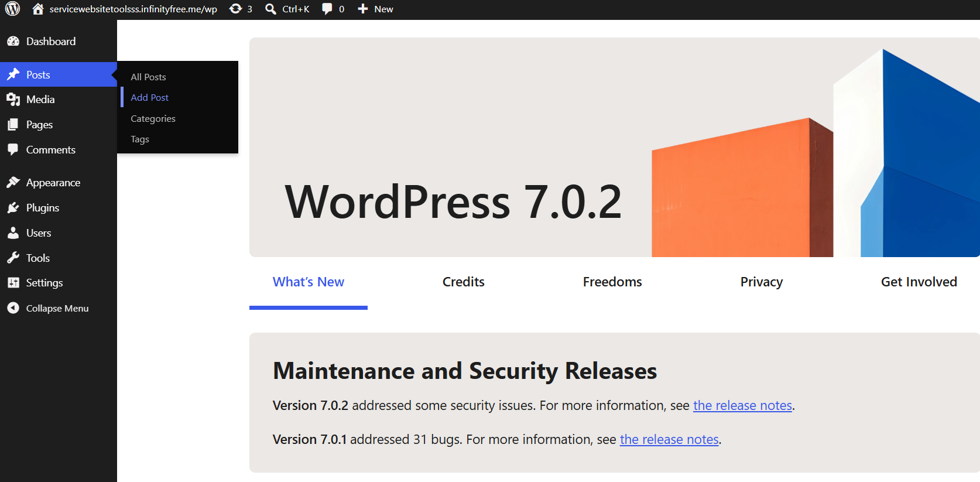Click the site name servicewebsitetoolsss.infinityfree.me/wp

133,9
